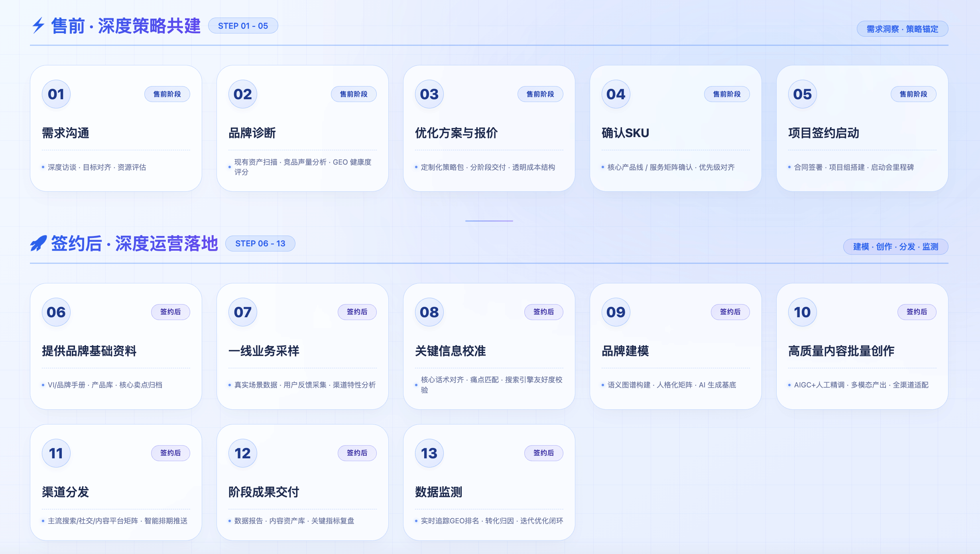980x554 pixels.
Task: Toggle the 签约后 pill on 品牌建模 card
Action: pos(730,312)
